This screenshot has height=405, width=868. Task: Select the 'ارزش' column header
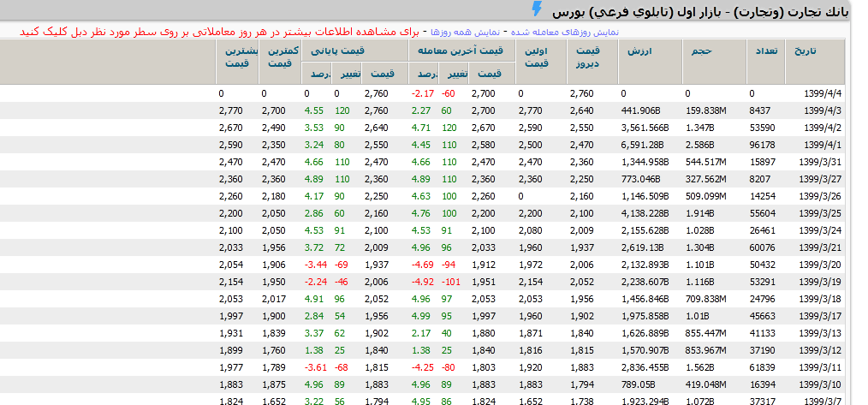pos(639,51)
